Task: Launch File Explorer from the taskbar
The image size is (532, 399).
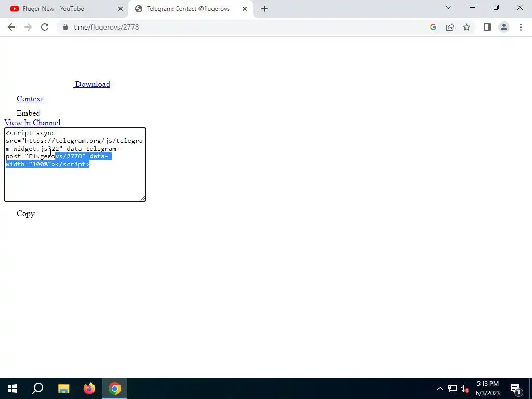Action: click(x=63, y=389)
